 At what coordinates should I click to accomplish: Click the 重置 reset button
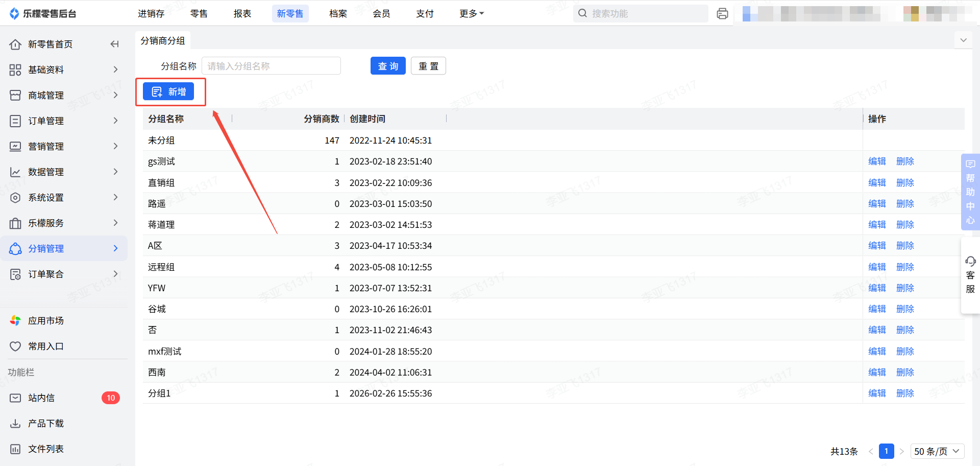428,66
